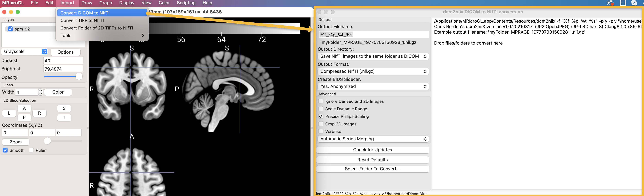Image resolution: width=644 pixels, height=196 pixels.
Task: Enable the Verbose checkbox
Action: coord(321,131)
